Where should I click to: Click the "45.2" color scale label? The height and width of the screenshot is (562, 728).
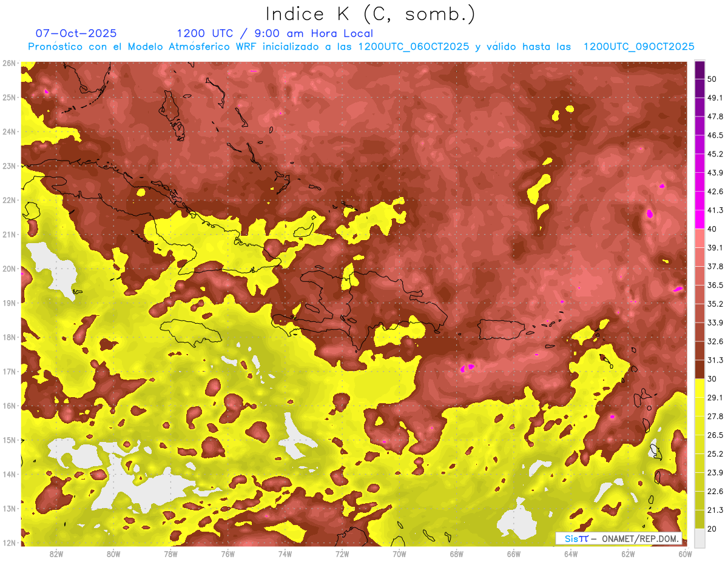tap(715, 154)
